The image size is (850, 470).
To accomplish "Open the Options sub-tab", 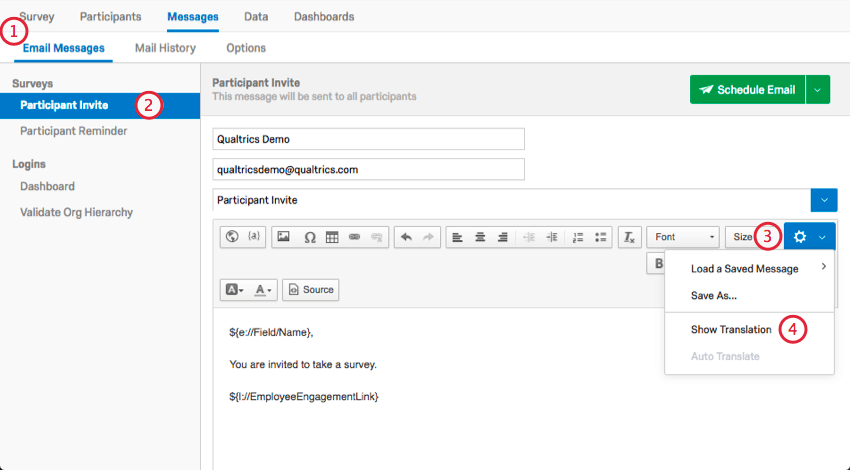I will click(x=246, y=48).
